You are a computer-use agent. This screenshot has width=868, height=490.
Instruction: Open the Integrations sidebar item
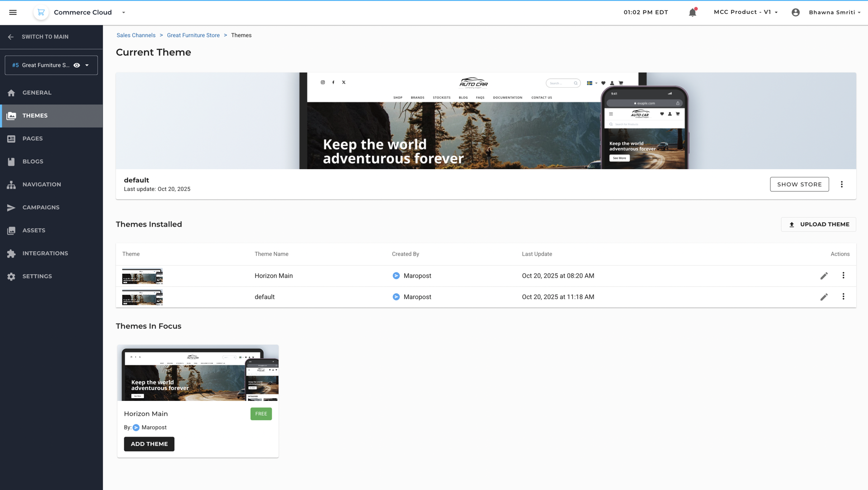pyautogui.click(x=45, y=253)
